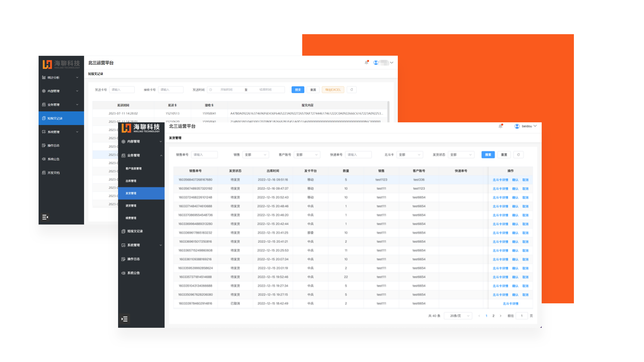Click the sidebar collapse icon in back window
Viewport: 644px width, 362px height.
click(45, 217)
